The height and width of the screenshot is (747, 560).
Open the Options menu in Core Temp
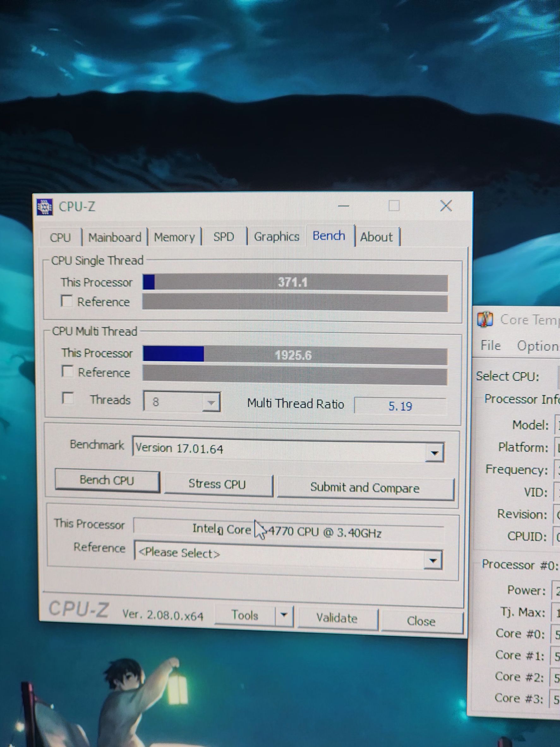(538, 346)
